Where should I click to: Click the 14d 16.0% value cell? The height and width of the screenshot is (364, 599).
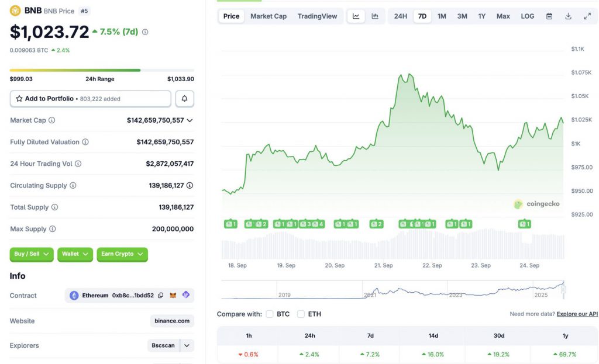pos(433,355)
